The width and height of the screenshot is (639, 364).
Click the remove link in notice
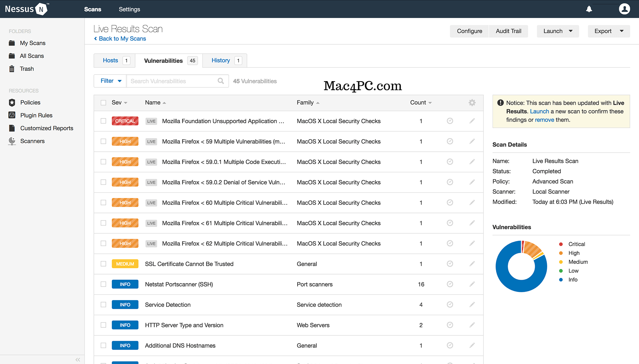point(544,120)
